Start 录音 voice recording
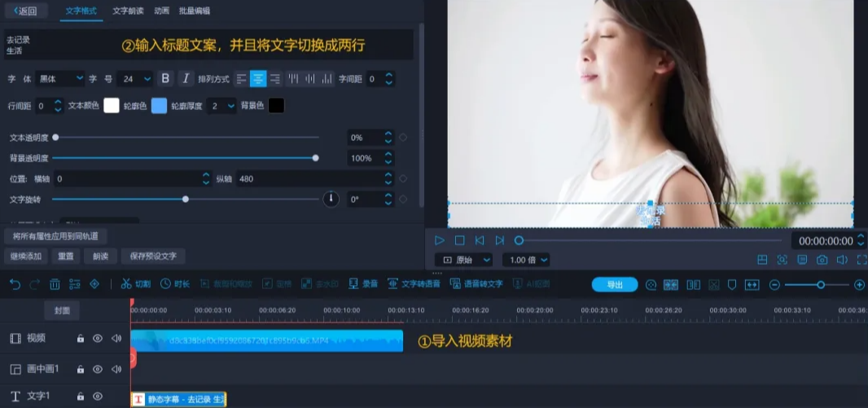Image resolution: width=868 pixels, height=408 pixels. (x=363, y=284)
